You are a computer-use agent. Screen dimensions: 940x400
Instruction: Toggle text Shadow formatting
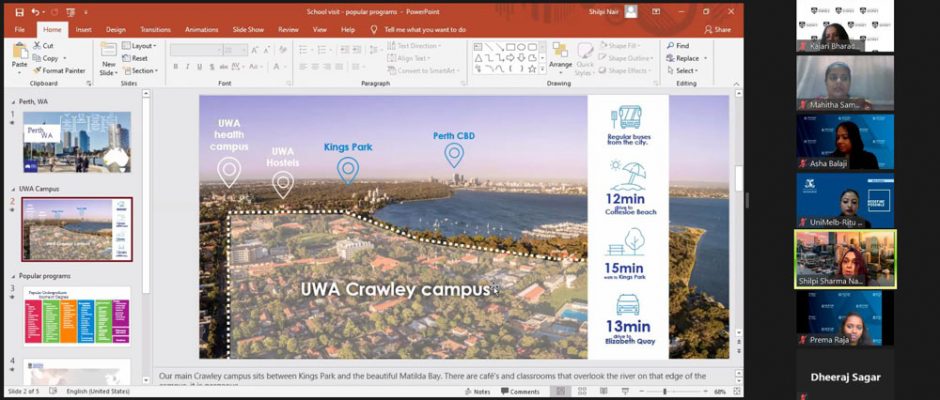point(211,67)
